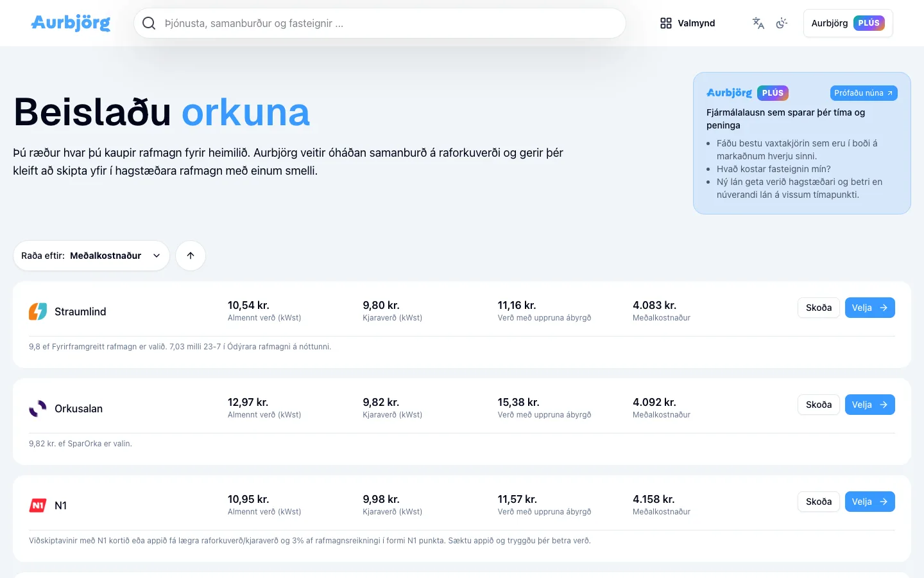The height and width of the screenshot is (578, 924).
Task: Click the Orkusalan logo icon
Action: click(38, 408)
